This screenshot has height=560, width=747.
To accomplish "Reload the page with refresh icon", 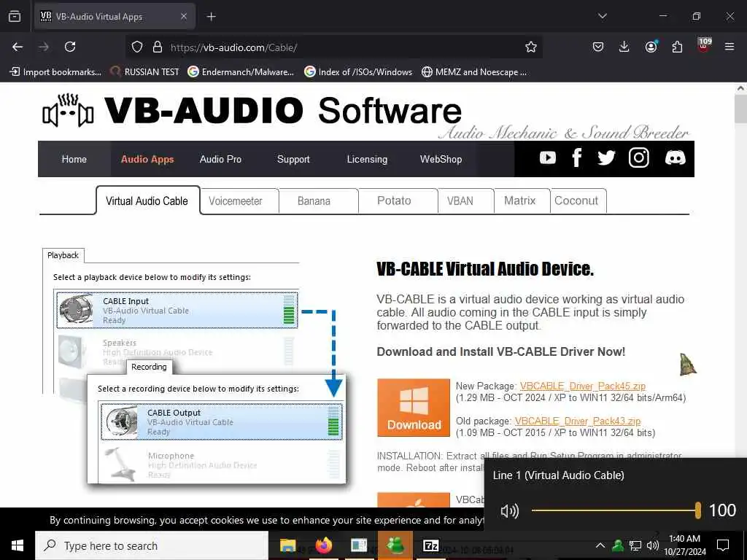I will 70,47.
